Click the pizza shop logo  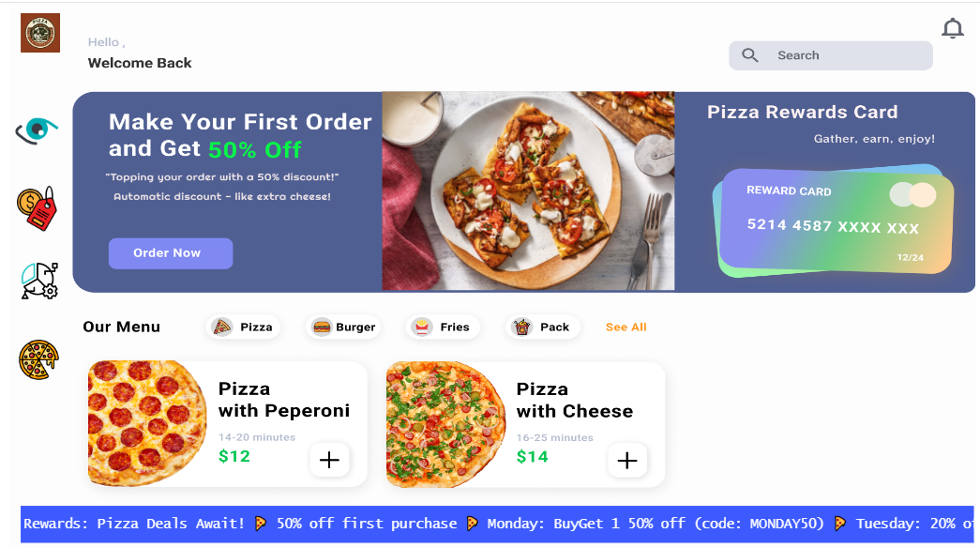click(40, 33)
